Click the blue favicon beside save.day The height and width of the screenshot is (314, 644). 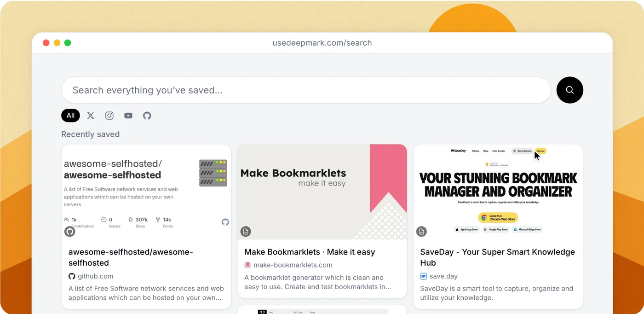coord(423,276)
